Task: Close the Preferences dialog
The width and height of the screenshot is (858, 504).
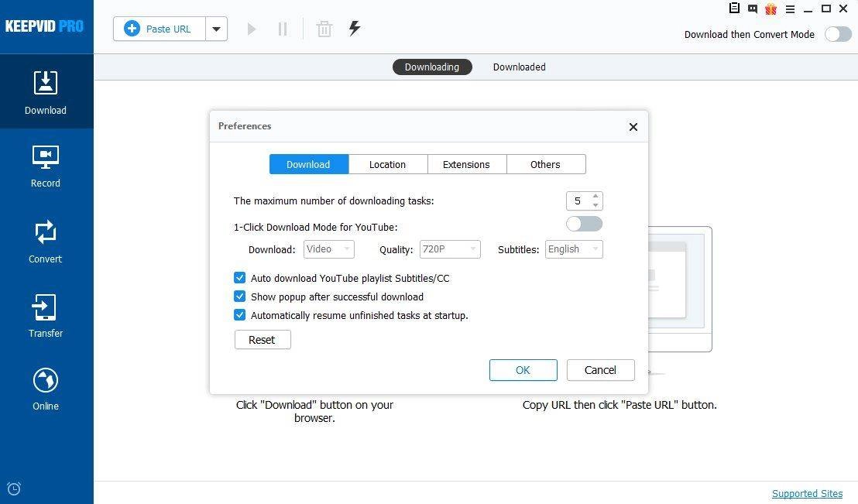Action: (633, 127)
